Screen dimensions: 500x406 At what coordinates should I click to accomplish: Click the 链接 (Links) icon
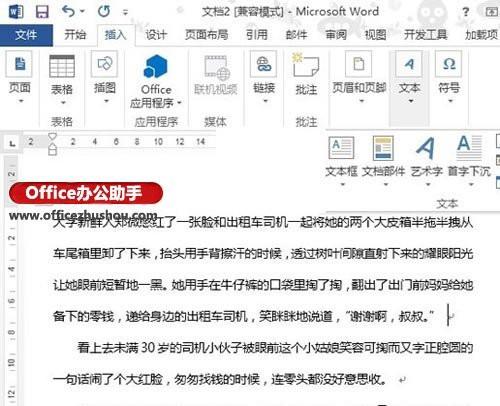pyautogui.click(x=263, y=64)
